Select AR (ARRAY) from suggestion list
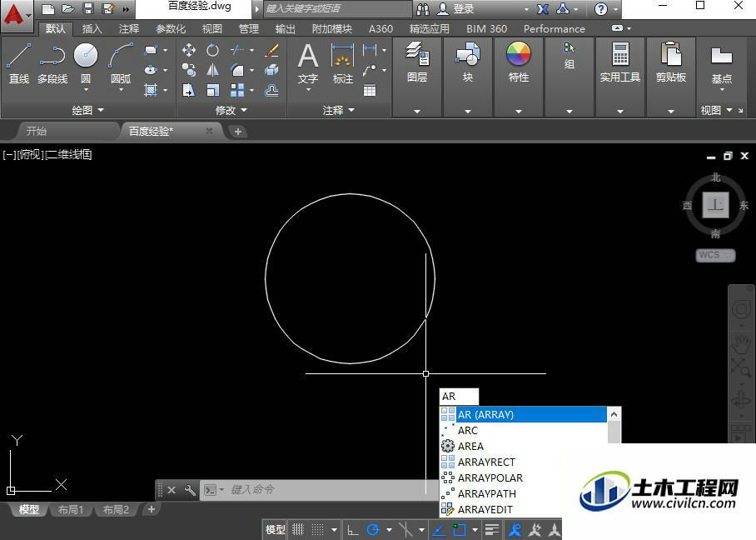This screenshot has height=540, width=756. click(523, 414)
